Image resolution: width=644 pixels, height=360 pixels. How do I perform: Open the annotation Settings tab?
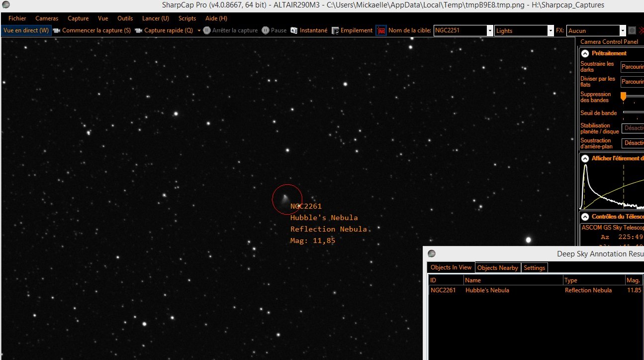[534, 268]
